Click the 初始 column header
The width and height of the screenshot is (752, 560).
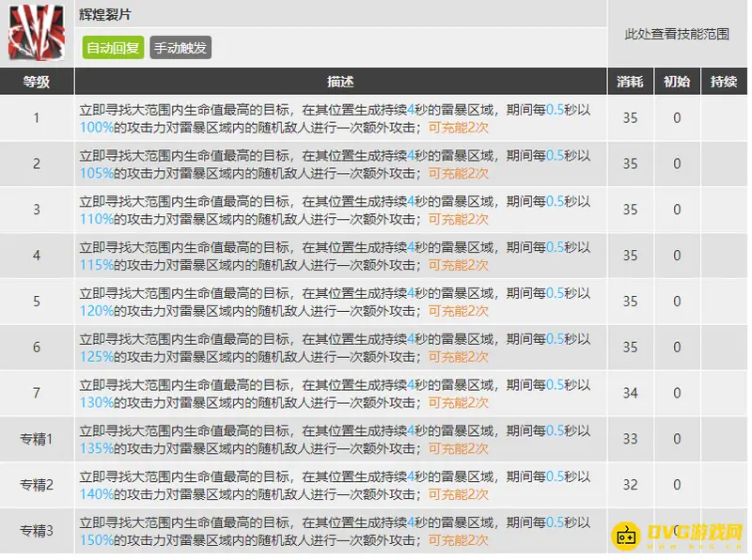pos(677,81)
